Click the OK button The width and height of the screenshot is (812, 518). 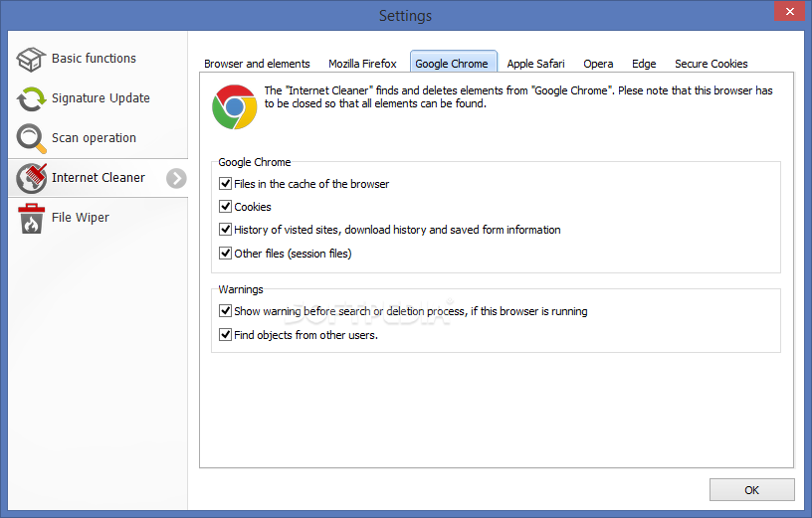[x=752, y=490]
